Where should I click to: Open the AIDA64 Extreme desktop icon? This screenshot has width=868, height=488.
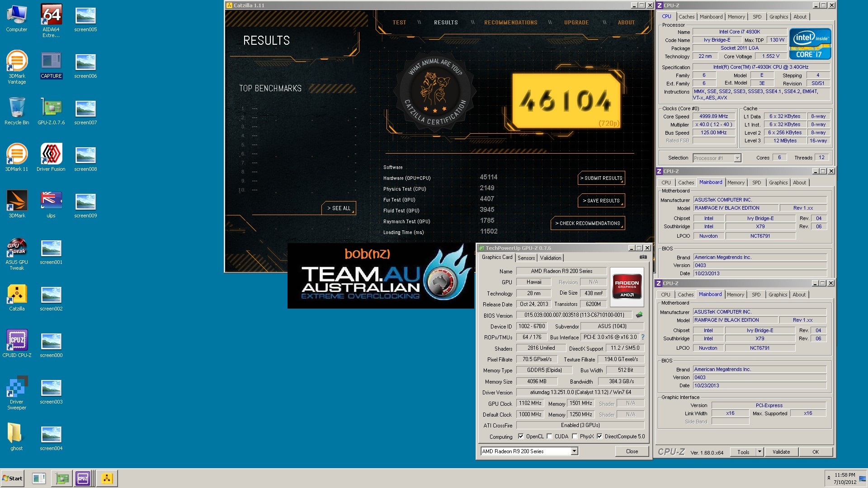tap(51, 21)
